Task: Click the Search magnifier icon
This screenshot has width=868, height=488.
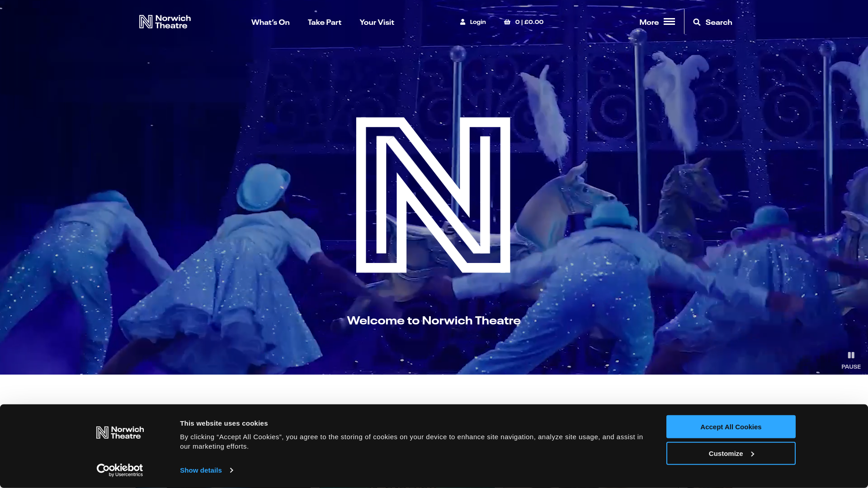Action: click(697, 22)
